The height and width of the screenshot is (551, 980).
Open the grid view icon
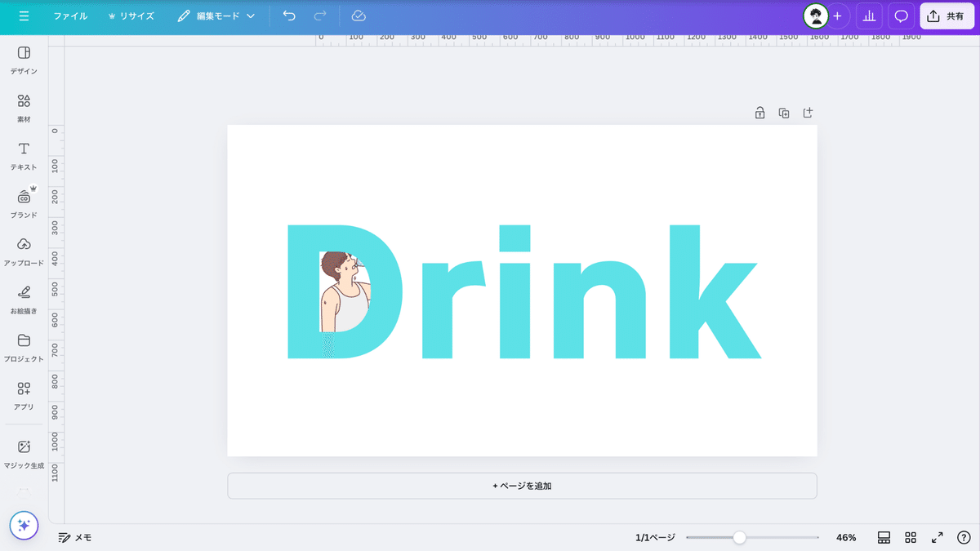(x=911, y=537)
